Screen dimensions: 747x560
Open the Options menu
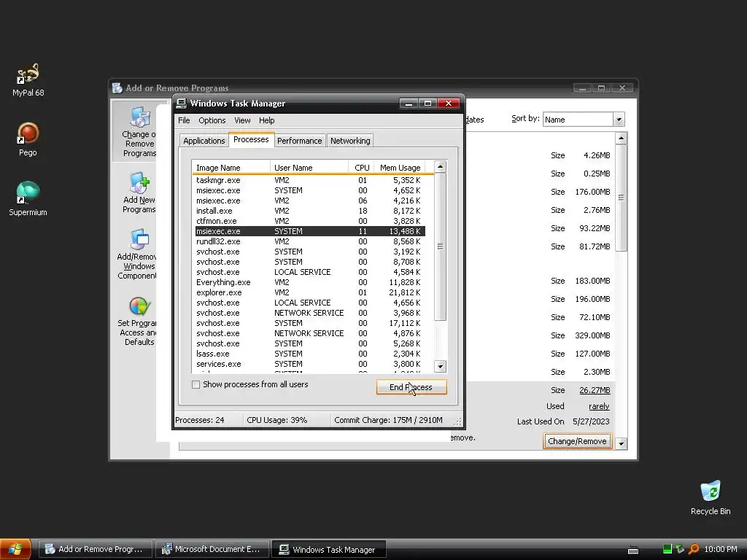click(x=212, y=120)
